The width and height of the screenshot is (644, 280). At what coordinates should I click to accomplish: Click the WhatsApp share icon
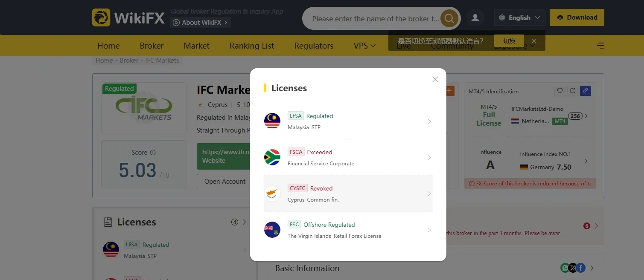point(565,268)
